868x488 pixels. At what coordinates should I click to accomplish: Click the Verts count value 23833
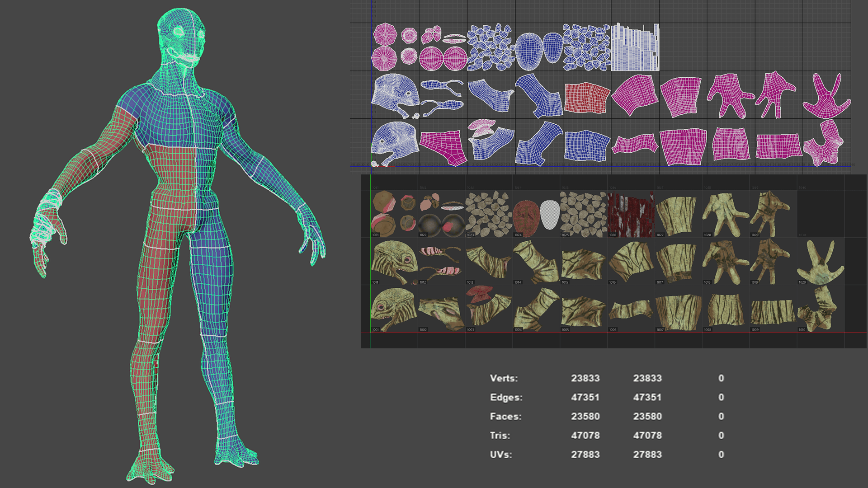[x=585, y=378]
